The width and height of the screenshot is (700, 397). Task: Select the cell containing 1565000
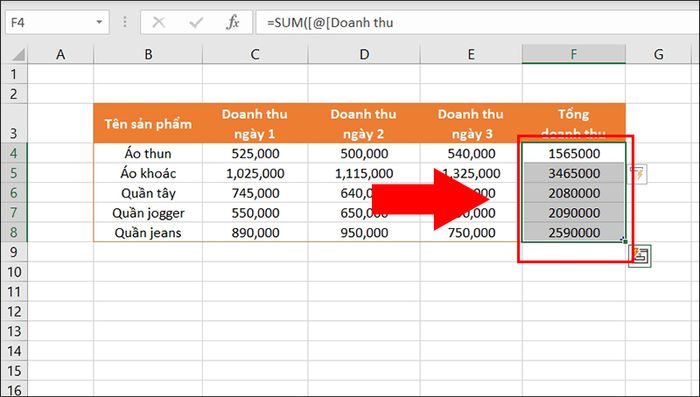tap(574, 153)
